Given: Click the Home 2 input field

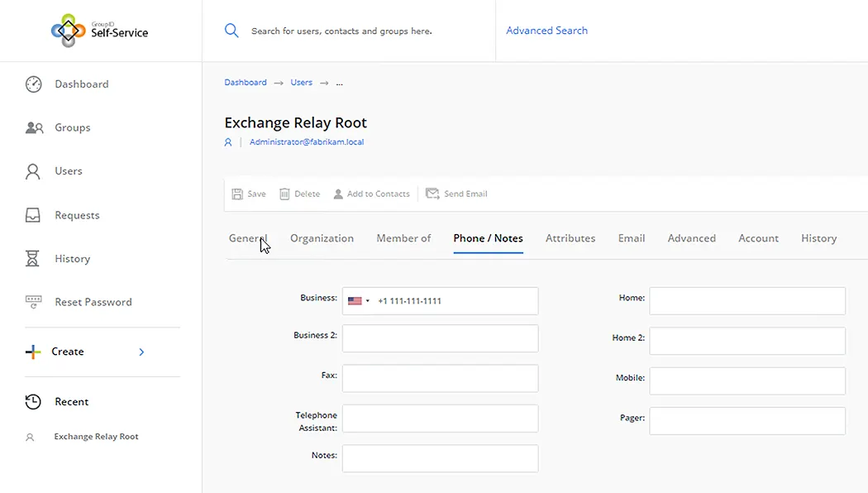Looking at the screenshot, I should pyautogui.click(x=747, y=341).
